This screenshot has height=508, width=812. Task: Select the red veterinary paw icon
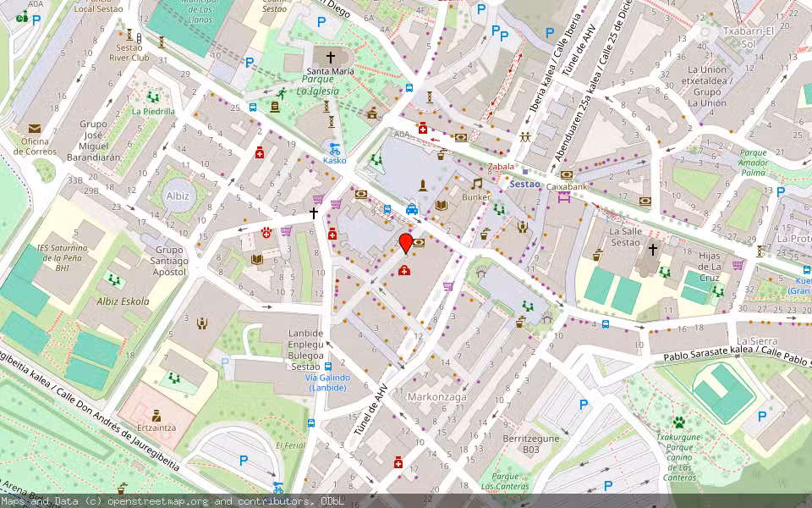pyautogui.click(x=266, y=233)
